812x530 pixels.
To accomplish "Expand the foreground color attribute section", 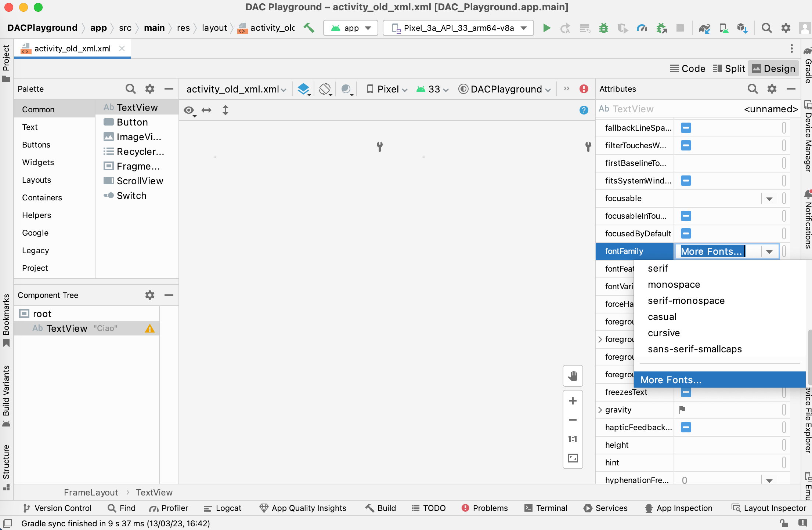I will 601,339.
